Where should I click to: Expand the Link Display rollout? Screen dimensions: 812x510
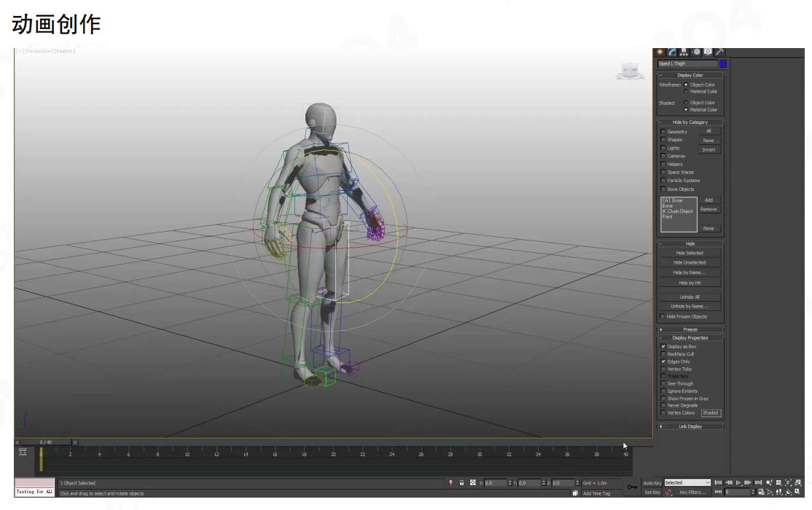(x=690, y=426)
